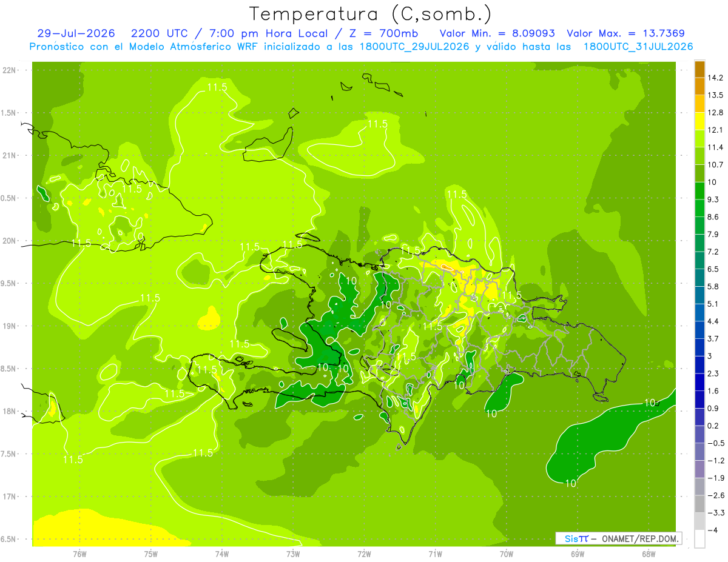Screen dimensions: 728x562
Task: Click the 71W longitude axis label
Action: tap(435, 554)
